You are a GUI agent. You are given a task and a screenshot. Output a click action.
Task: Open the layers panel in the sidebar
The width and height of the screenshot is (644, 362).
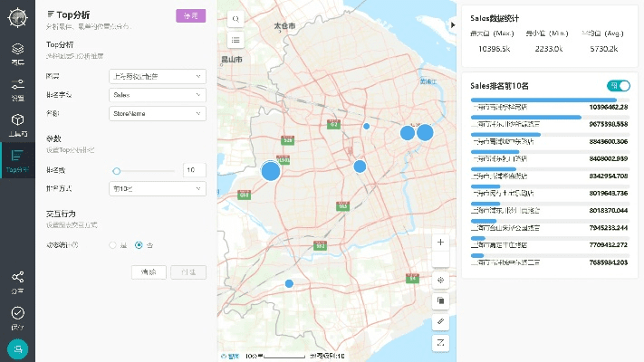[17, 52]
